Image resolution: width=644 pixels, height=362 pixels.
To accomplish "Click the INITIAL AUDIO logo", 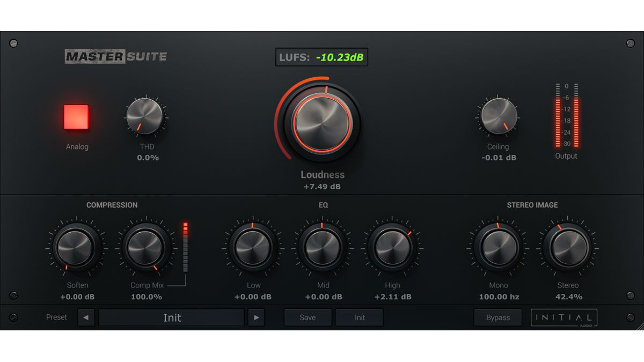I will tap(564, 317).
